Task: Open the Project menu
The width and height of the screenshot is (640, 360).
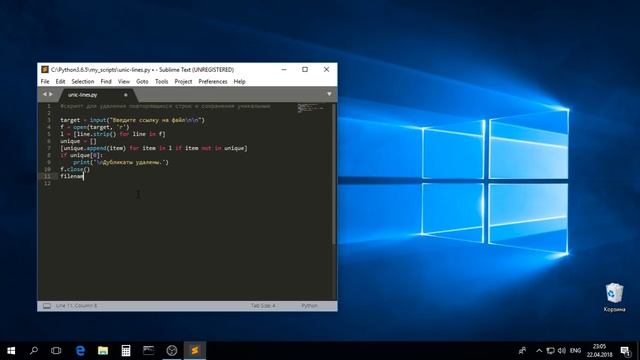Action: (183, 82)
